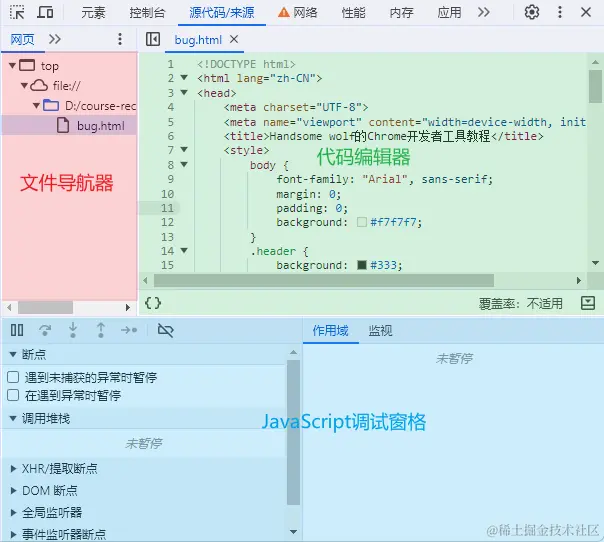Fold the html tag on line 2
This screenshot has height=542, width=604.
(184, 77)
